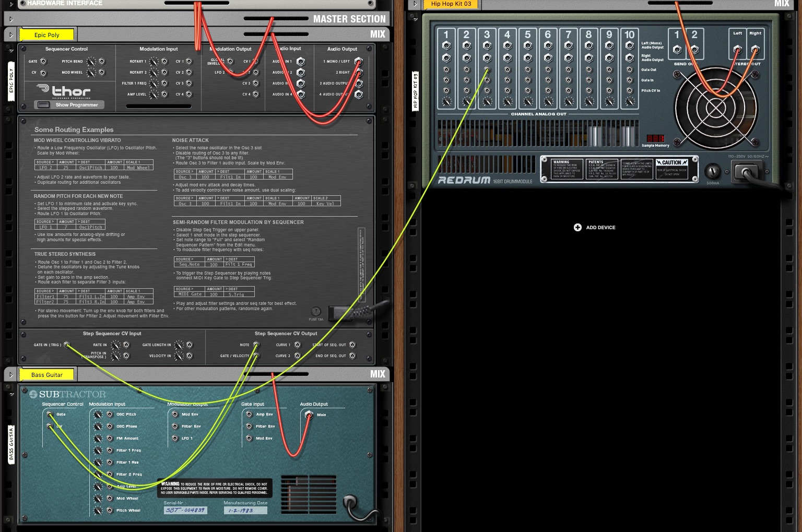
Task: Adjust Thor's Rotary 2 CV trim knob
Action: coord(154,73)
